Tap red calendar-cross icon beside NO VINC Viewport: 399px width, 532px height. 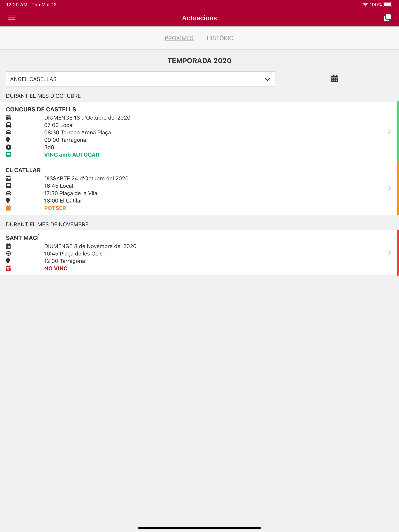(x=8, y=268)
